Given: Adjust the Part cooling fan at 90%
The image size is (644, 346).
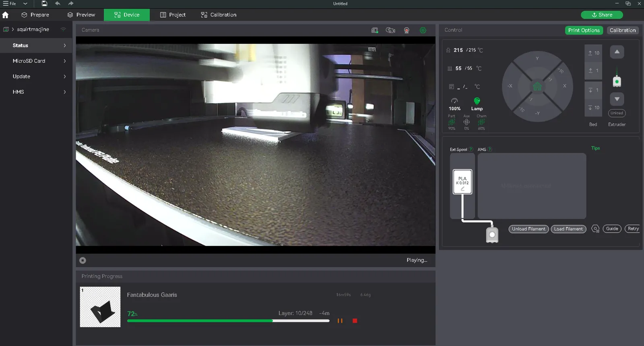Looking at the screenshot, I should [x=452, y=122].
